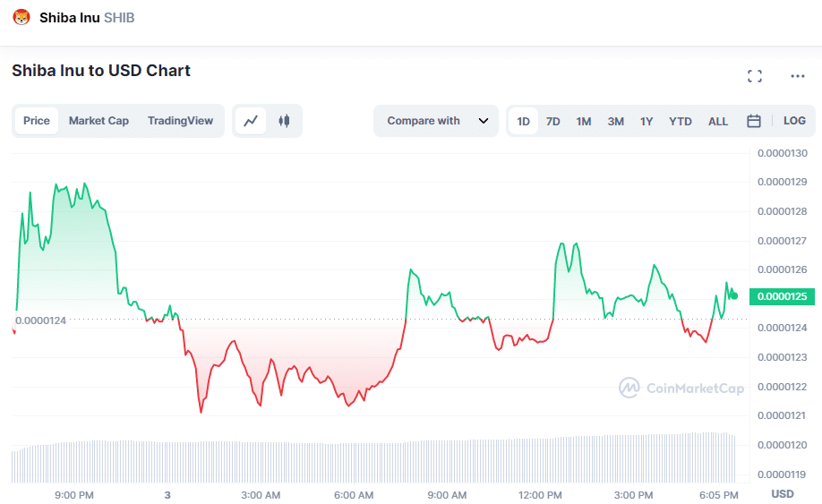
Task: Click the 0.0000119 price axis label
Action: pyautogui.click(x=783, y=474)
